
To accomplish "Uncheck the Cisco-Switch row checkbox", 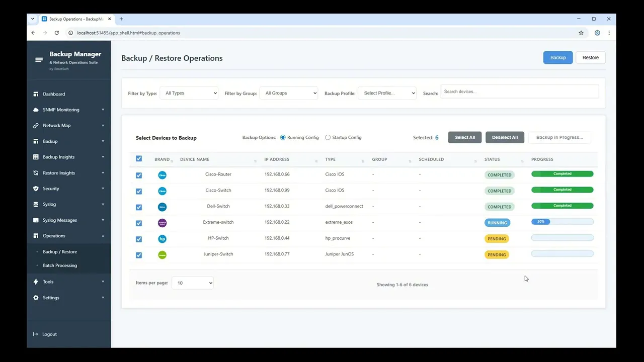I will [x=139, y=191].
